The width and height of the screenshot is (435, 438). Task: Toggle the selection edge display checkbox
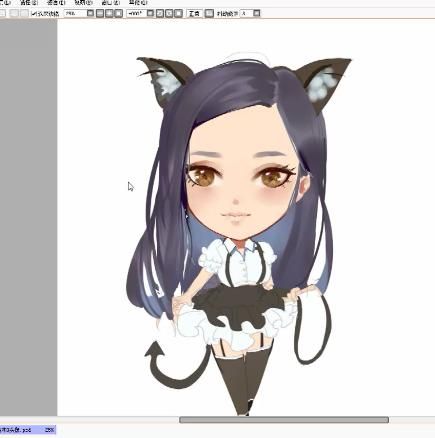(x=33, y=13)
